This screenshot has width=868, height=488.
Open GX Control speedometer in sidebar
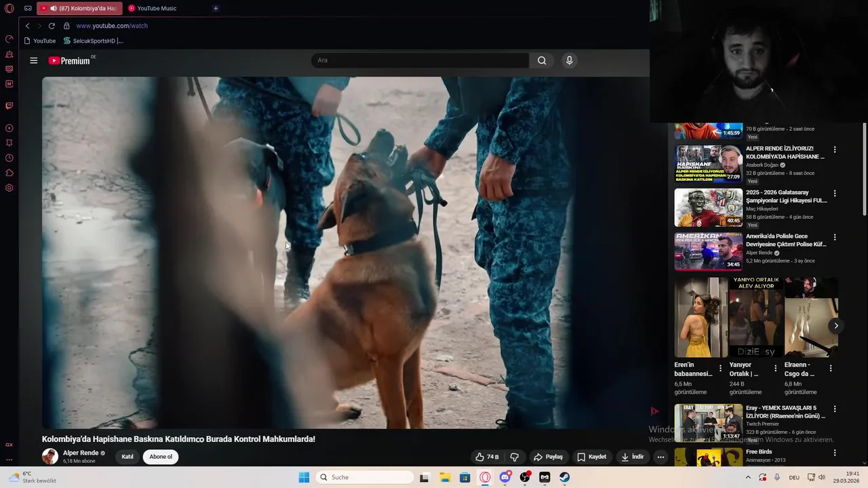point(9,39)
